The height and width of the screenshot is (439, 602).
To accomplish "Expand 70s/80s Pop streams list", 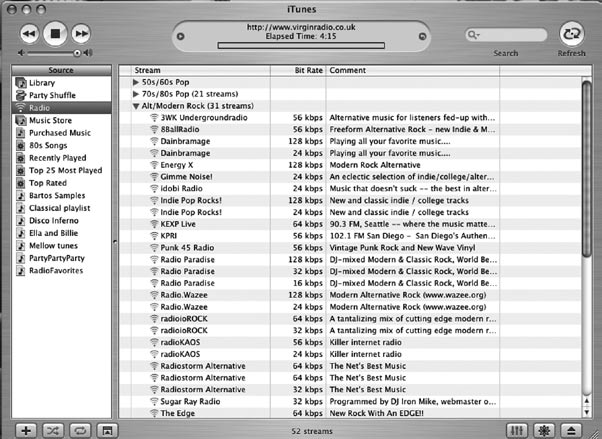I will click(136, 93).
